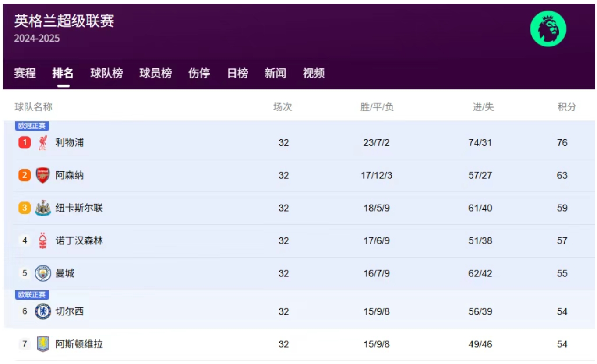Open the 伤停 tab

(x=199, y=73)
